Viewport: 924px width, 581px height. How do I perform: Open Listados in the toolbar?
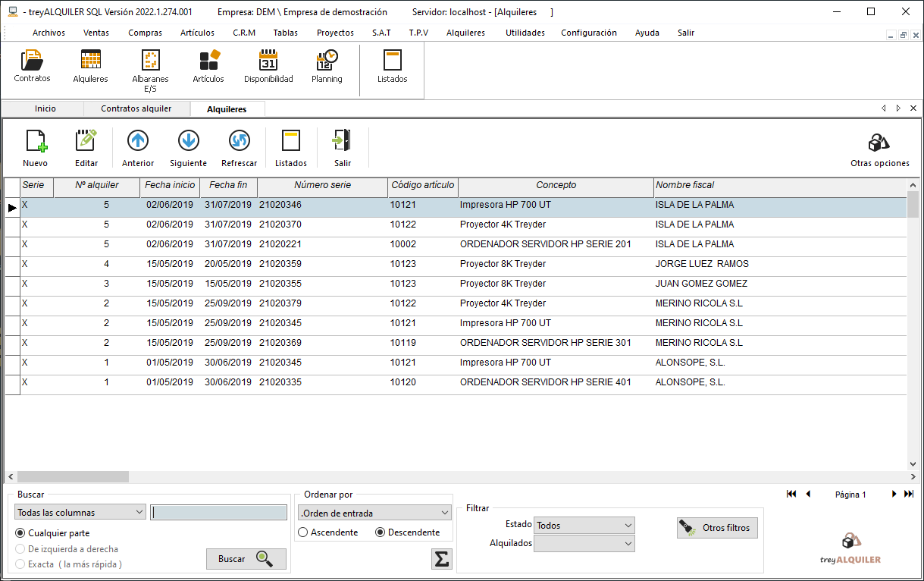291,148
